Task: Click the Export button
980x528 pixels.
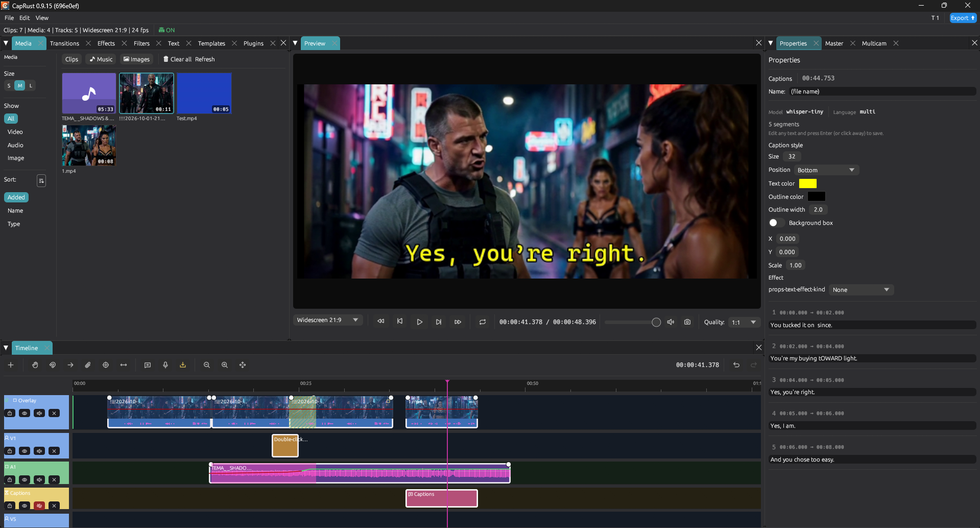Action: [963, 18]
